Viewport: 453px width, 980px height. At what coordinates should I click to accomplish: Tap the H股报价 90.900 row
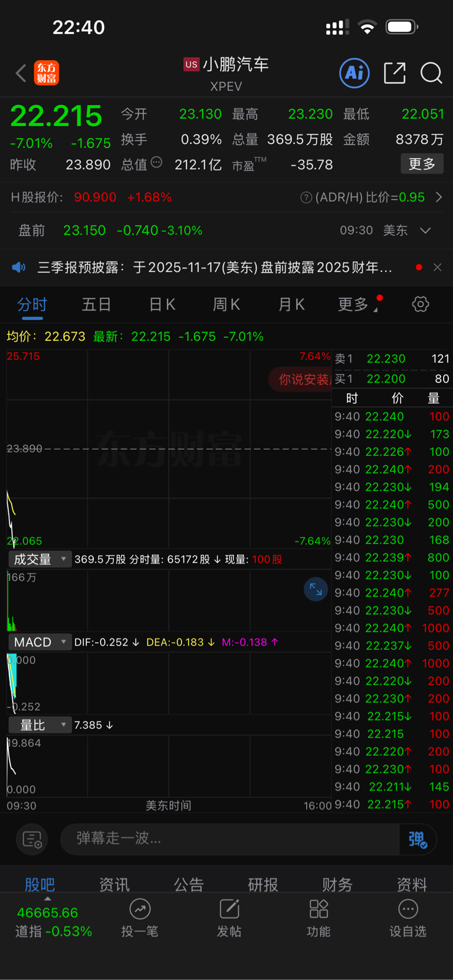[x=91, y=198]
